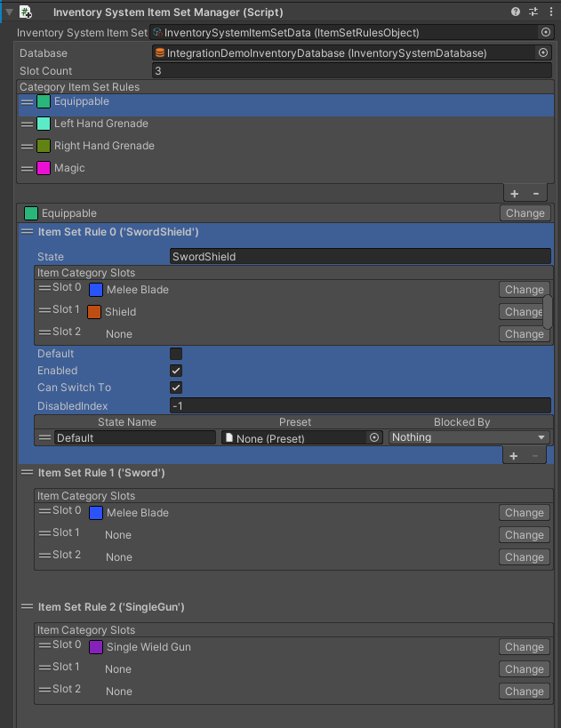The image size is (561, 728).
Task: Disable the Enabled checkbox
Action: (x=175, y=371)
